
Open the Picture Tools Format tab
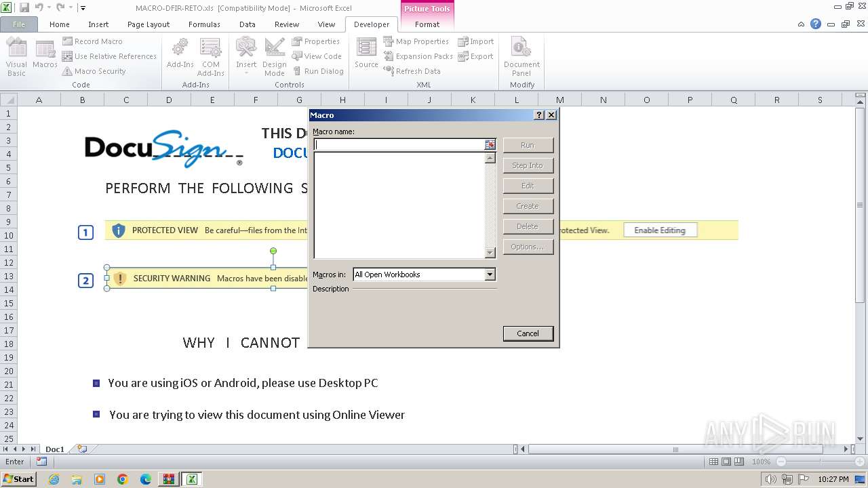(427, 24)
